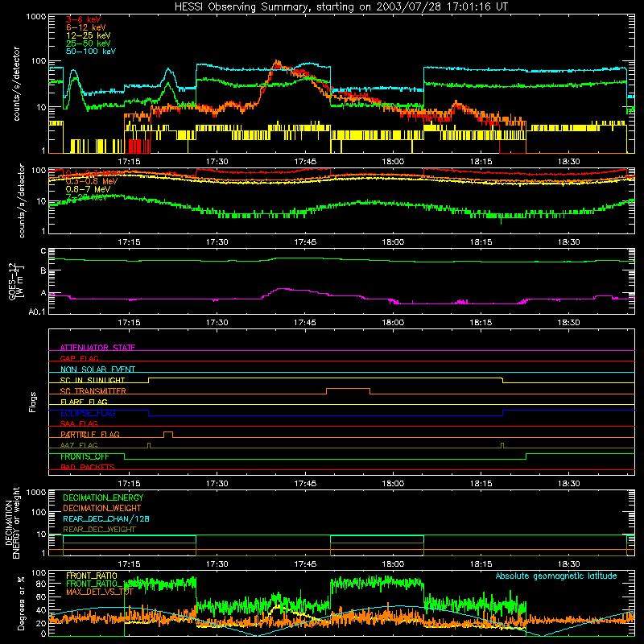
Task: Select the GAP_FLAG label
Action: pos(79,358)
